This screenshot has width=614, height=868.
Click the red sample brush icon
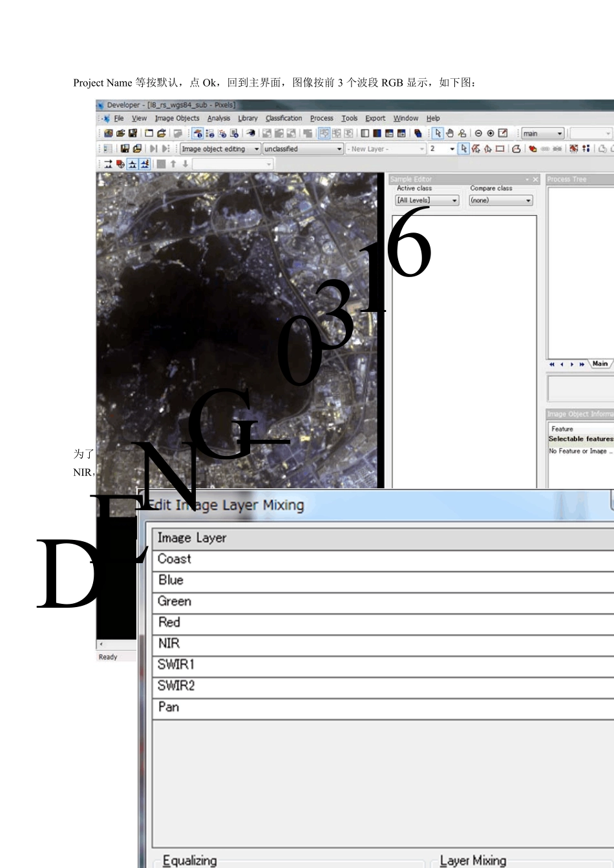point(120,164)
